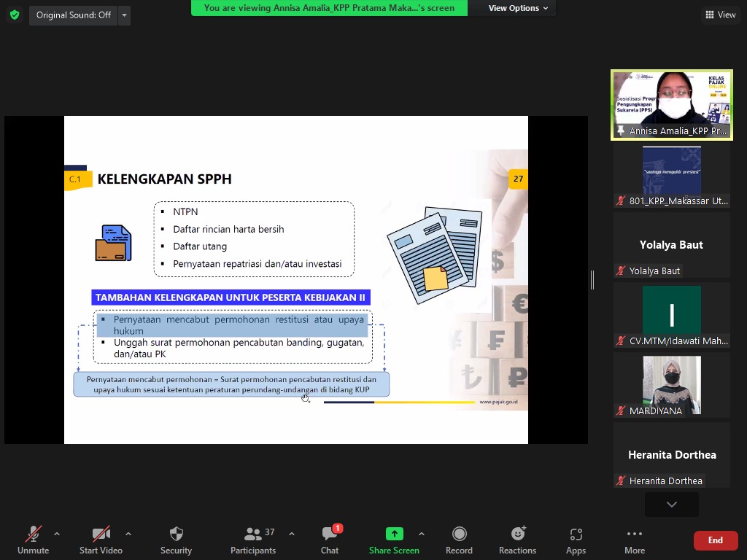
Task: Click the red End meeting button
Action: click(715, 540)
